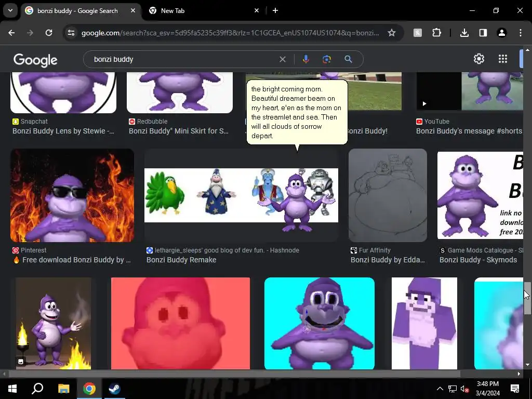The image size is (532, 399).
Task: Open the Redbubble mini skirt thumbnail
Action: click(x=180, y=92)
